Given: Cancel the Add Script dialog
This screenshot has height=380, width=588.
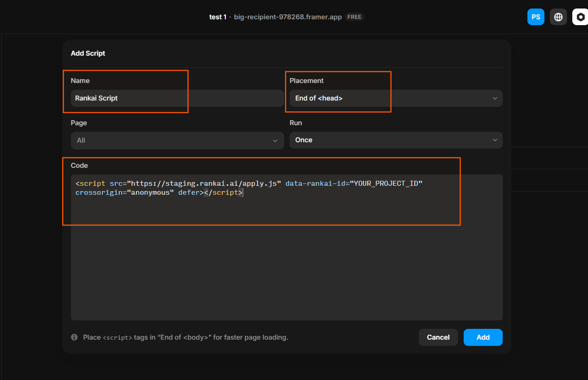Looking at the screenshot, I should click(x=438, y=337).
